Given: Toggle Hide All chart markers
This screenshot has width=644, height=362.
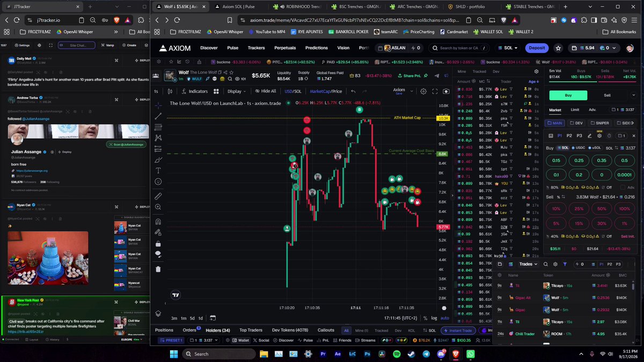Looking at the screenshot, I should tap(265, 91).
